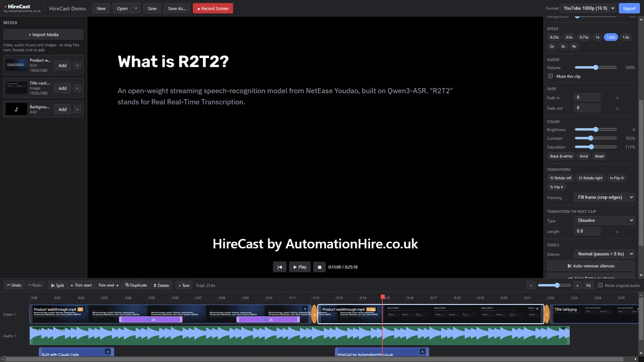Toggle Mute original audio checkbox
This screenshot has width=644, height=362.
pyautogui.click(x=601, y=285)
